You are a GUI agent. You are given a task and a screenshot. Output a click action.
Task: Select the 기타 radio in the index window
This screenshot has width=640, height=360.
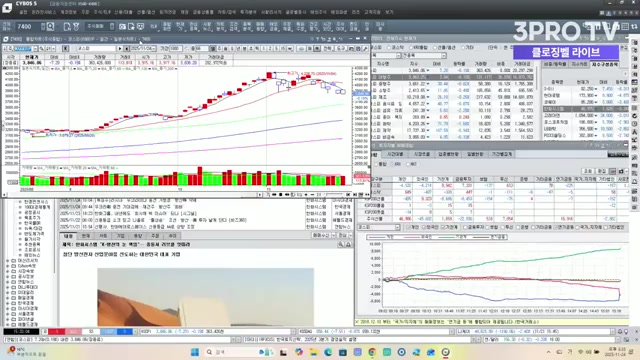(x=464, y=48)
